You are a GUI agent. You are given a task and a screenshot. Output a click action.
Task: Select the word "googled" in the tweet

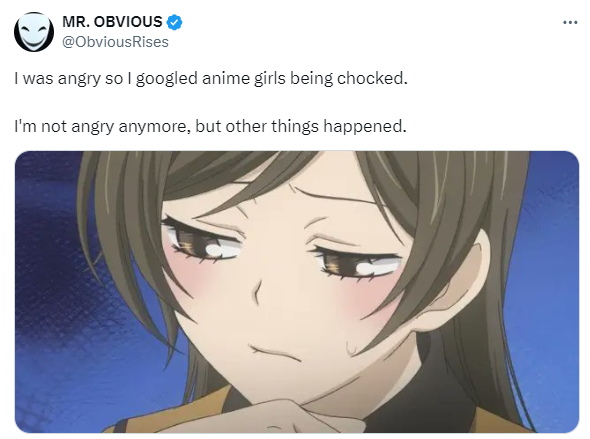click(166, 79)
